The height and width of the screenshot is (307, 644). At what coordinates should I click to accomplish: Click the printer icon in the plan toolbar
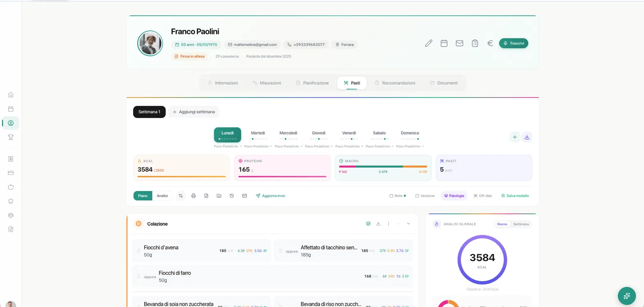tap(193, 196)
